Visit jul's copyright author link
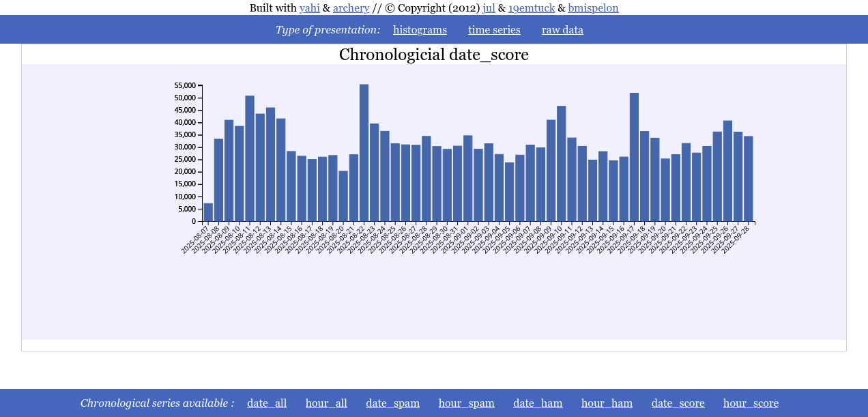The height and width of the screenshot is (417, 868). pos(489,8)
